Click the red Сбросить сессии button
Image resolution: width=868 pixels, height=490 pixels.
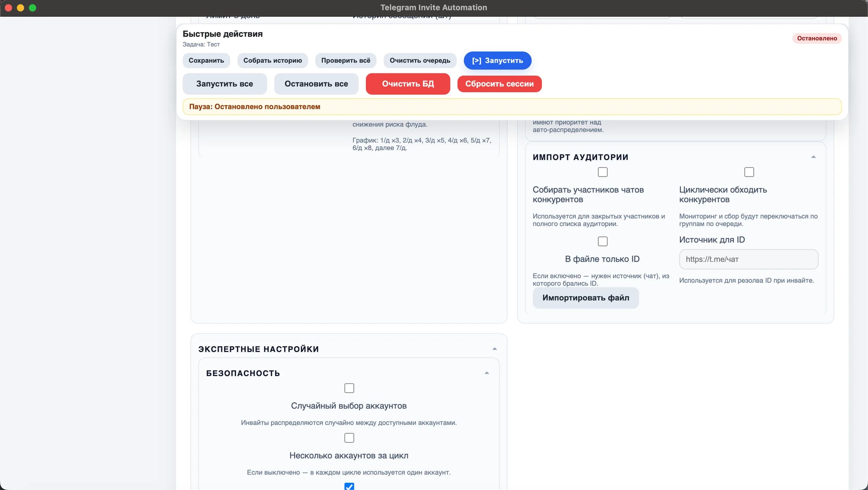499,84
